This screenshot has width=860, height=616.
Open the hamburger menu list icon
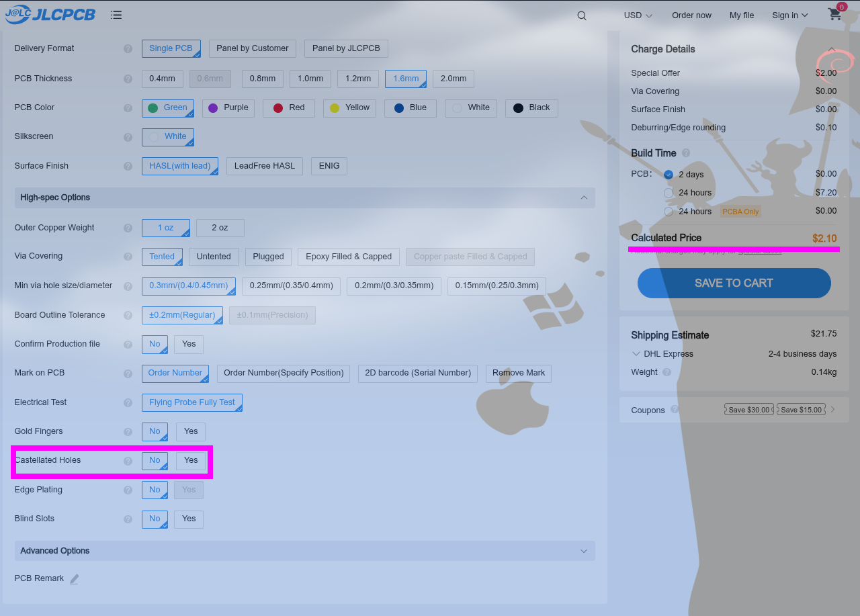pos(116,15)
